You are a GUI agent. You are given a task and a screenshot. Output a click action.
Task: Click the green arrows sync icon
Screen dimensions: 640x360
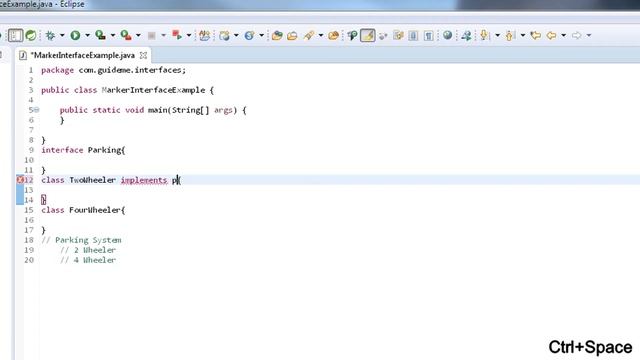(x=466, y=36)
